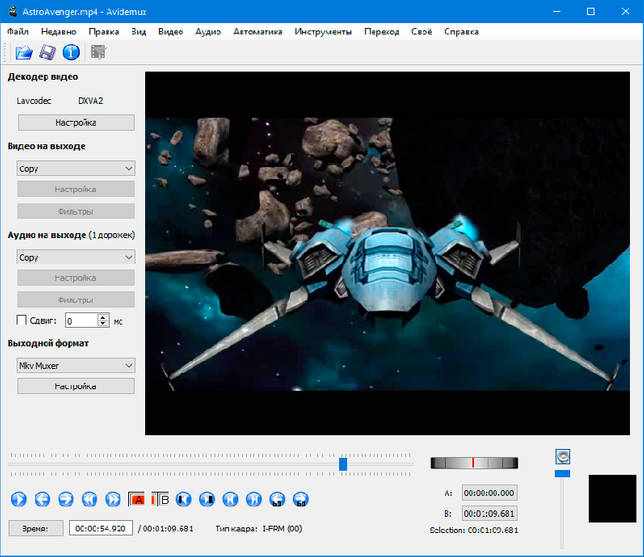
Task: Click marker B time 00:01:09.681
Action: coord(489,513)
